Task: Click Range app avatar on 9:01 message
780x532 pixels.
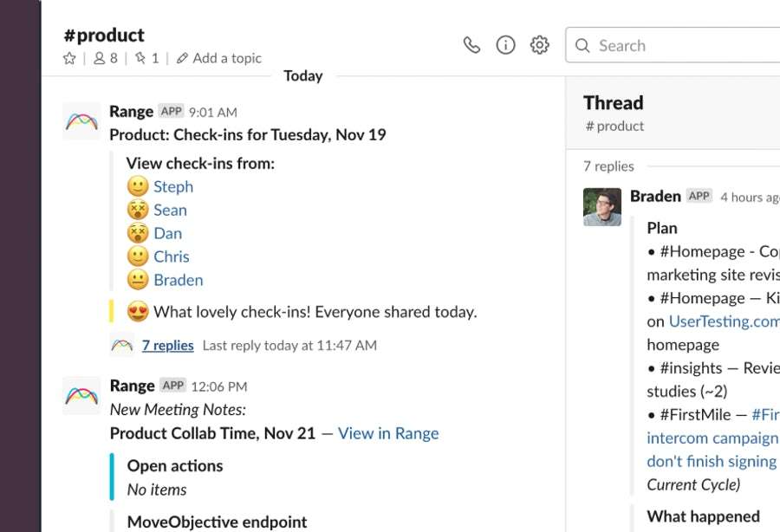Action: pos(81,121)
